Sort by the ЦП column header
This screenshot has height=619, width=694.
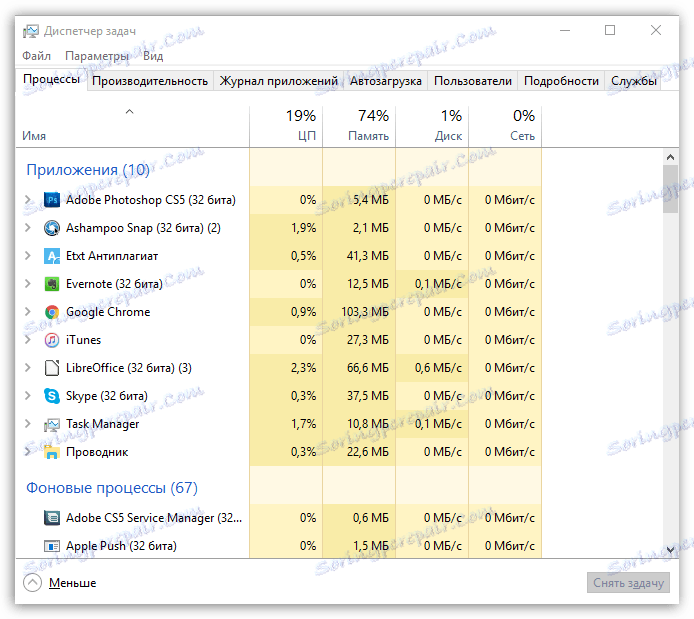click(x=286, y=126)
